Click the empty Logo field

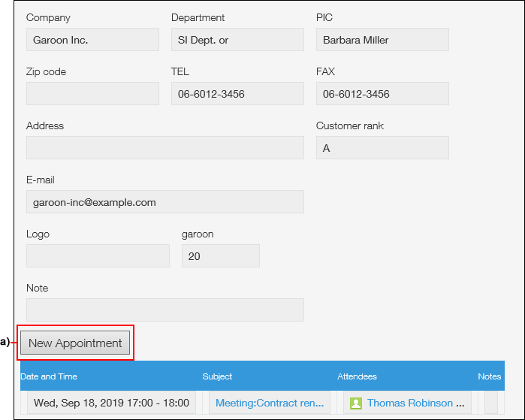pyautogui.click(x=98, y=255)
